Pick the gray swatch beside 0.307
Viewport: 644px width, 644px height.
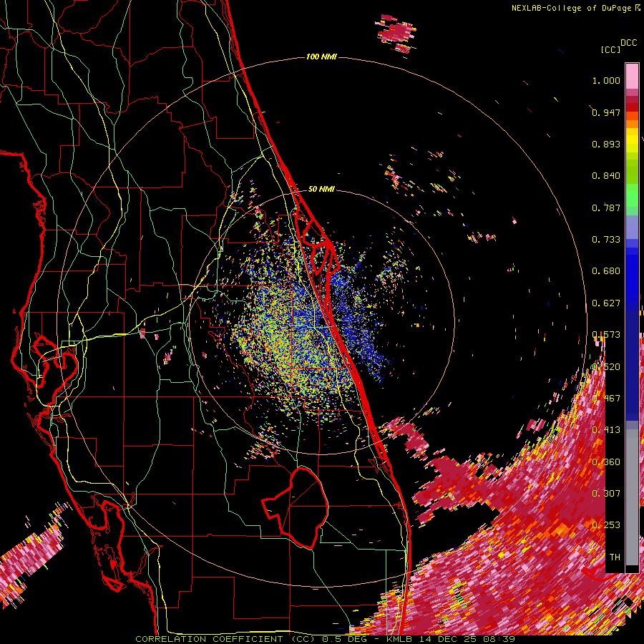(x=632, y=497)
